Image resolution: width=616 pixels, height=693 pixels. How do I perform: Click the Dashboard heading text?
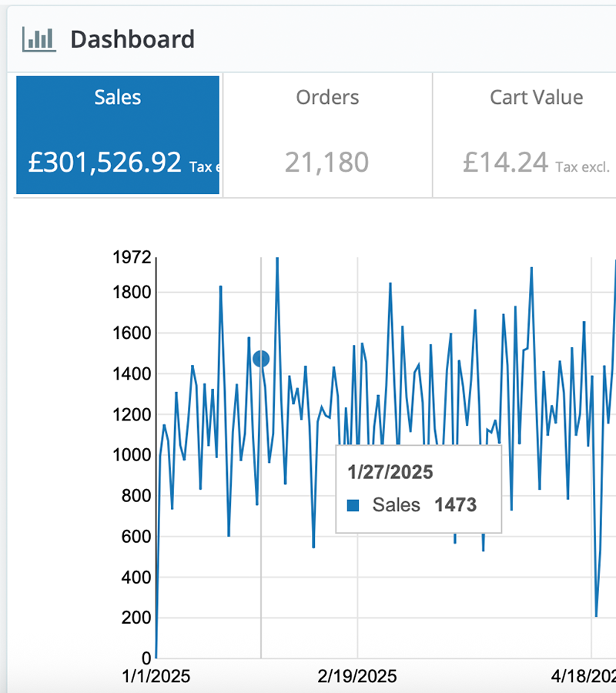pos(132,39)
